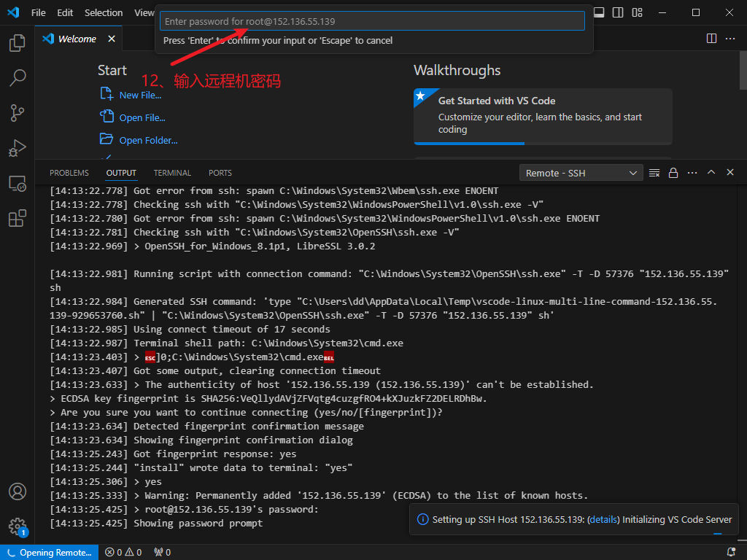Open the Explorer view in activity bar
Screen dimensions: 747x560
(x=18, y=43)
